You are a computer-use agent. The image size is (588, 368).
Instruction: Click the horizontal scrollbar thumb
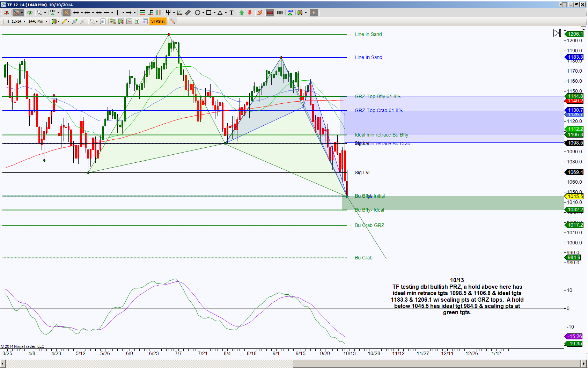tap(436, 364)
